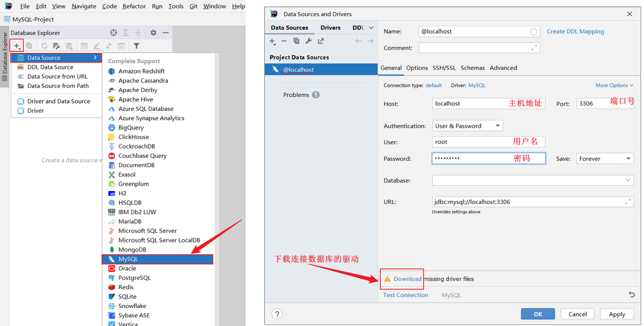The height and width of the screenshot is (326, 644).
Task: Click the plus Add icon in the Data Sources dialog
Action: [x=272, y=41]
